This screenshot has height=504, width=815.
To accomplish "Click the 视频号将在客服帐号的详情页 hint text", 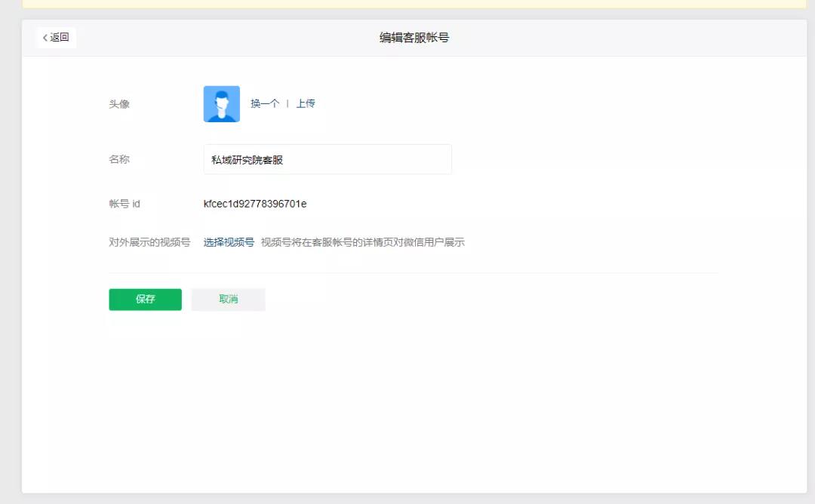I will pos(362,243).
